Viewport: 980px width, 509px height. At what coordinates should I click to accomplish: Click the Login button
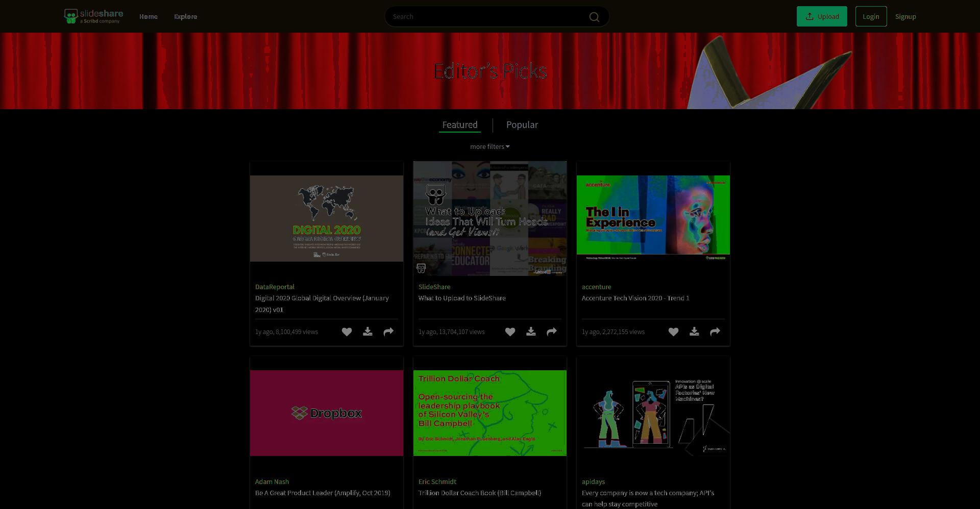(x=871, y=16)
